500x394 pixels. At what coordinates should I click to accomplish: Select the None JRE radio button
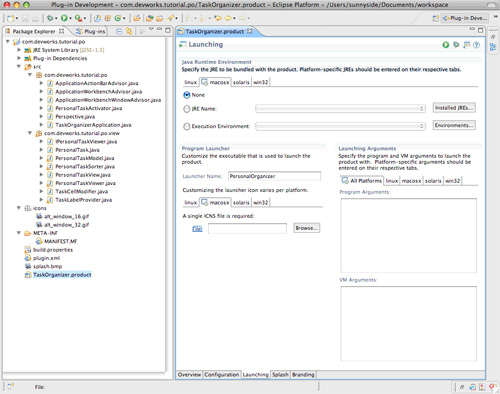[x=187, y=95]
